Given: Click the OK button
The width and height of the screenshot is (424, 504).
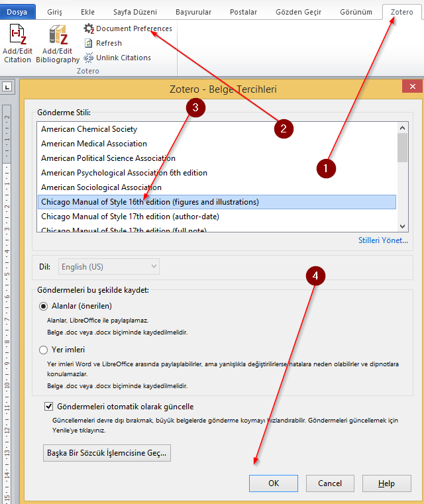Looking at the screenshot, I should tap(274, 483).
